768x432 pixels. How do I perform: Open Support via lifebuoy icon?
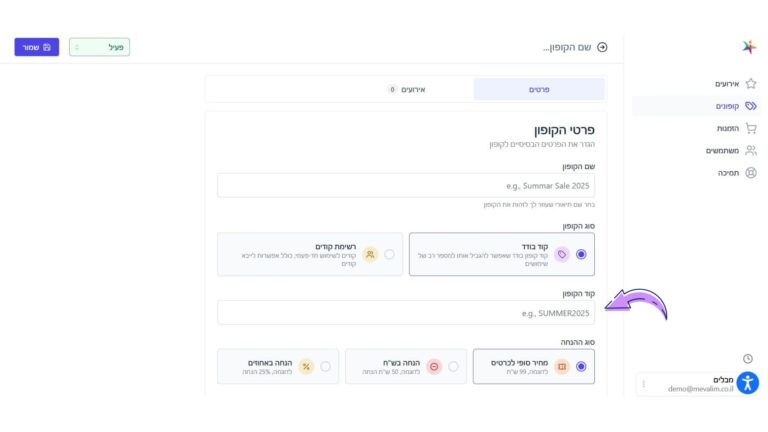751,172
